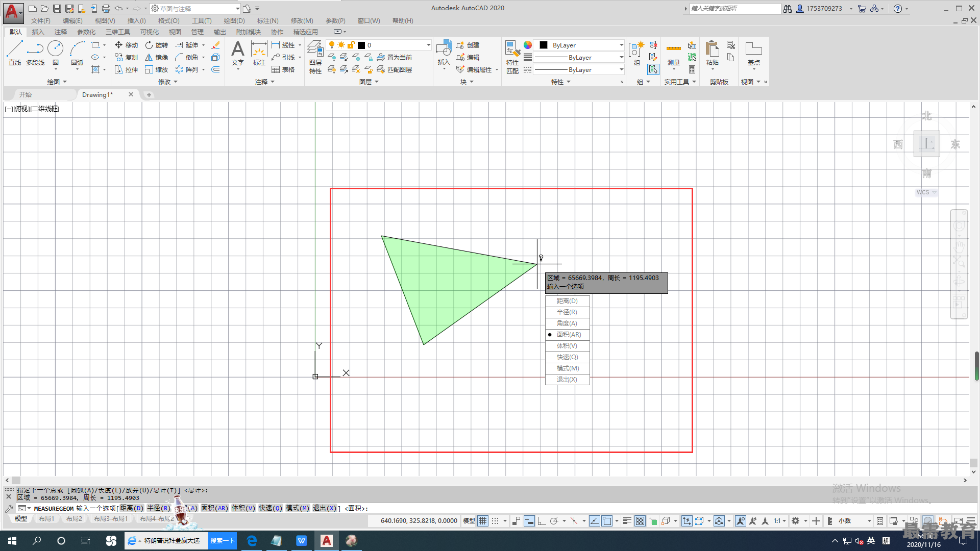980x551 pixels.
Task: Click the Copy (复制) tool
Action: tap(126, 57)
